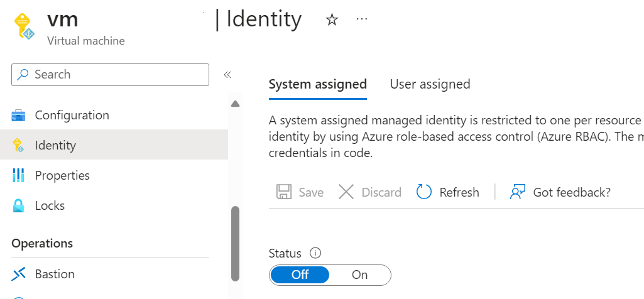Screen dimensions: 644x299
Task: Click the Refresh circular arrow icon
Action: (424, 192)
